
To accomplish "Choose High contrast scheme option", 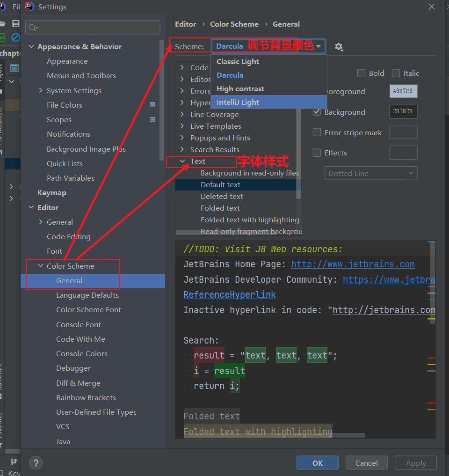I will [x=269, y=89].
